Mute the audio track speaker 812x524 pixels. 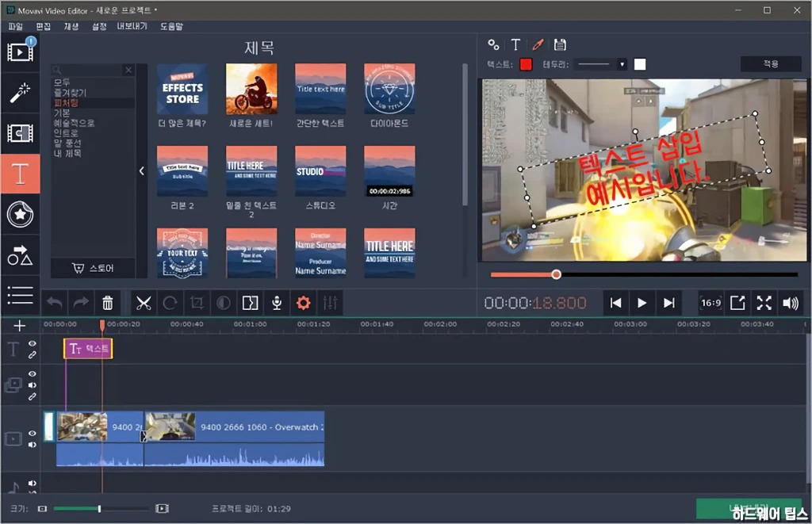pos(32,484)
